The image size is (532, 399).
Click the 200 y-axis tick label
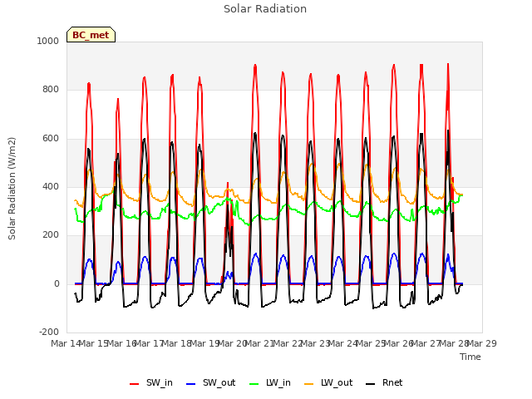pyautogui.click(x=51, y=234)
